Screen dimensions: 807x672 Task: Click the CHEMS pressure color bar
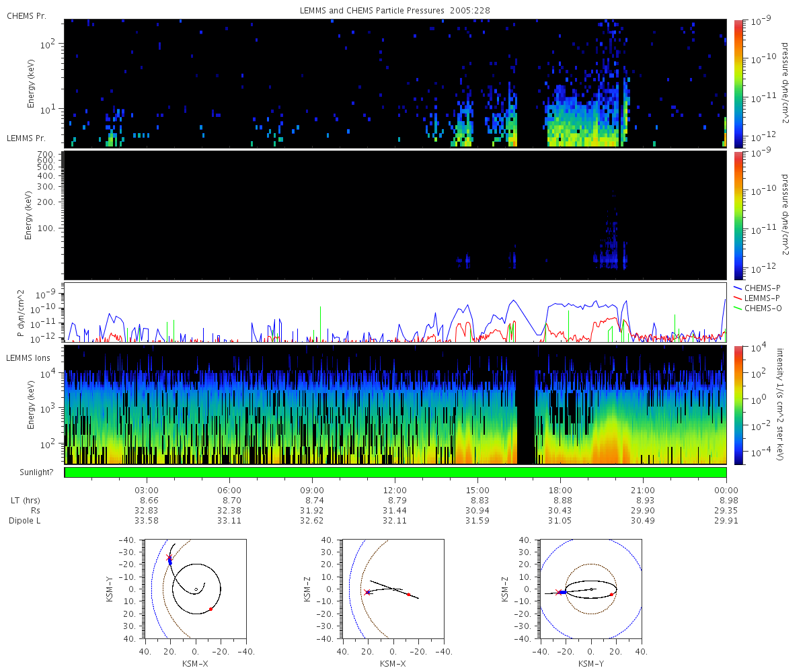[x=738, y=83]
